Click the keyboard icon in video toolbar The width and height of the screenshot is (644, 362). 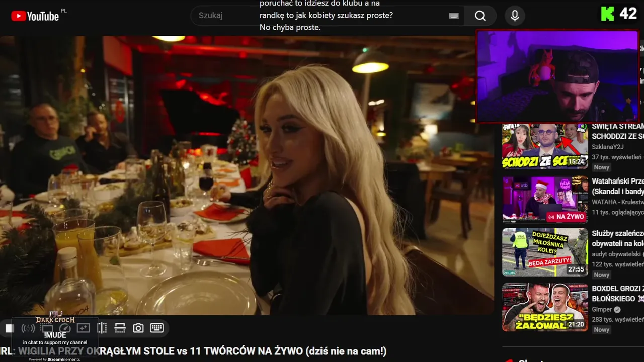pos(156,328)
